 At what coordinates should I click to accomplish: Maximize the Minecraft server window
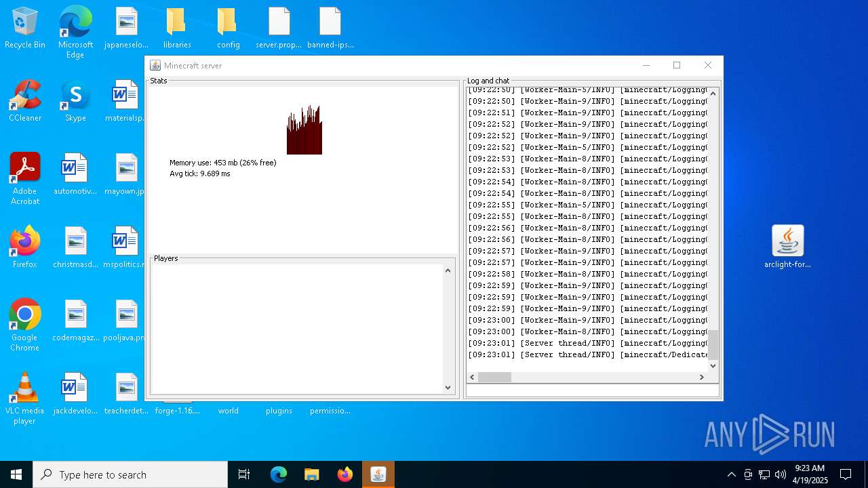[x=677, y=65]
